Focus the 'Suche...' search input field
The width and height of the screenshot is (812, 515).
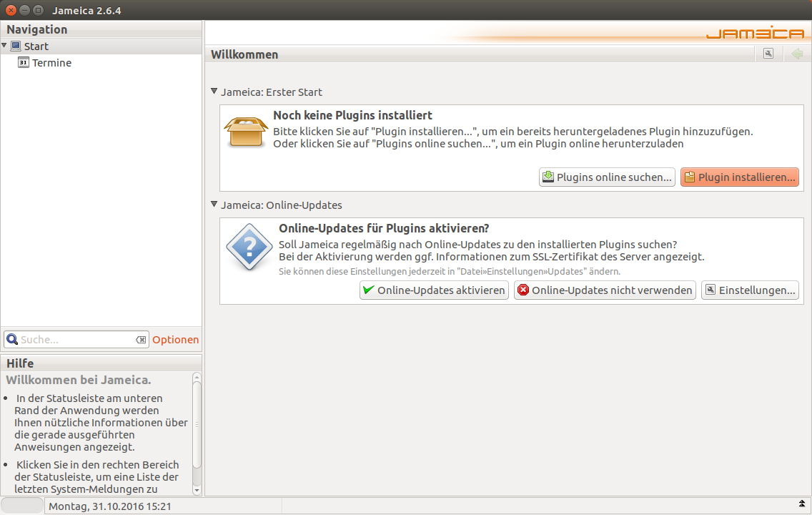pyautogui.click(x=76, y=340)
